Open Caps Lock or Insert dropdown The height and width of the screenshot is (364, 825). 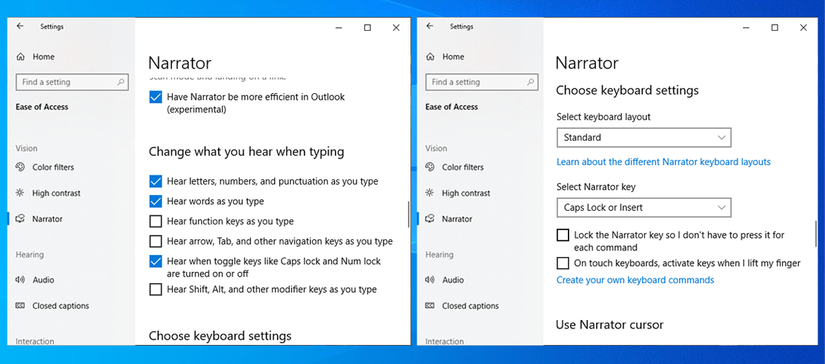pyautogui.click(x=644, y=207)
